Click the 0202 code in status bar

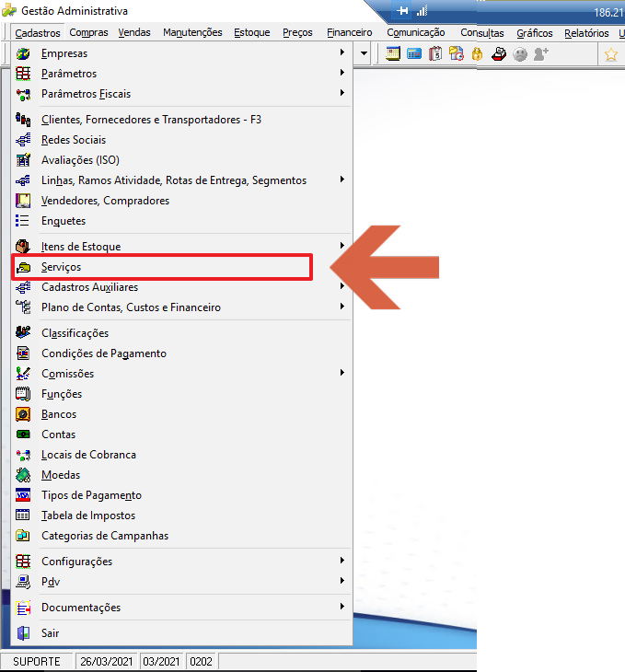click(x=201, y=662)
